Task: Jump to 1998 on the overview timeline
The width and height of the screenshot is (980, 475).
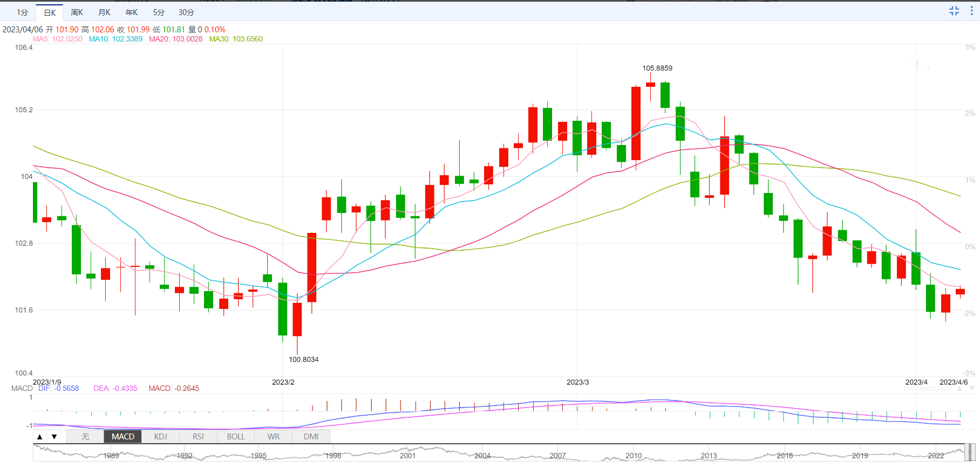Action: tap(333, 456)
